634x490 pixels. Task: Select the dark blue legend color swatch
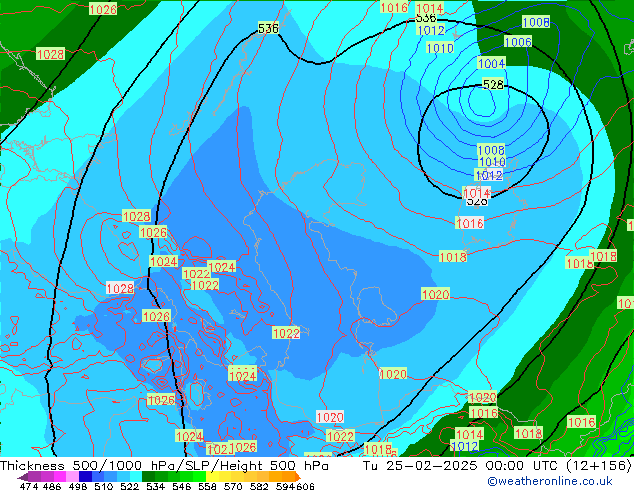(85, 476)
